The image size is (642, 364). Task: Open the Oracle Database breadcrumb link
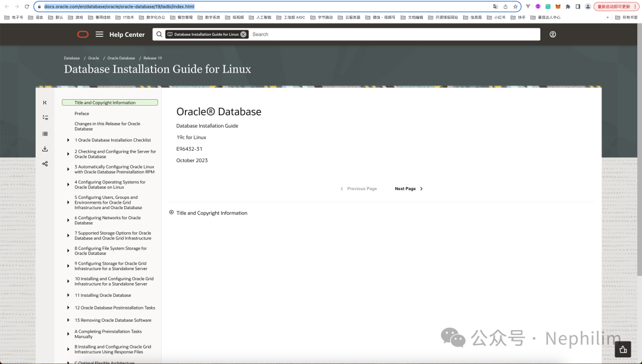(x=121, y=58)
